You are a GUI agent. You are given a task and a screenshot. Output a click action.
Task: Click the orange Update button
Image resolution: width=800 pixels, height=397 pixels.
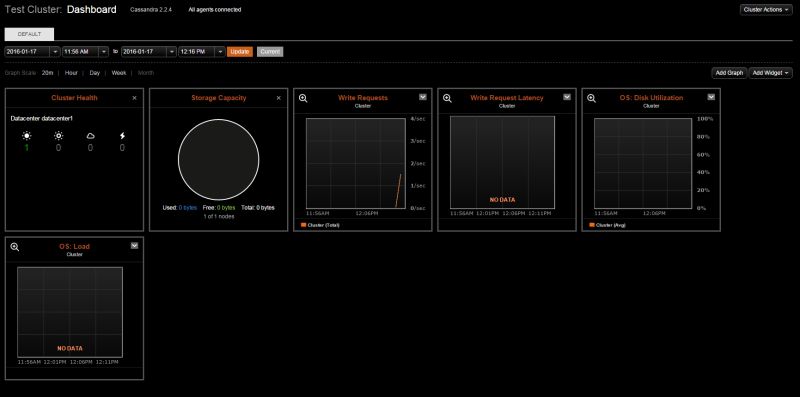[240, 52]
